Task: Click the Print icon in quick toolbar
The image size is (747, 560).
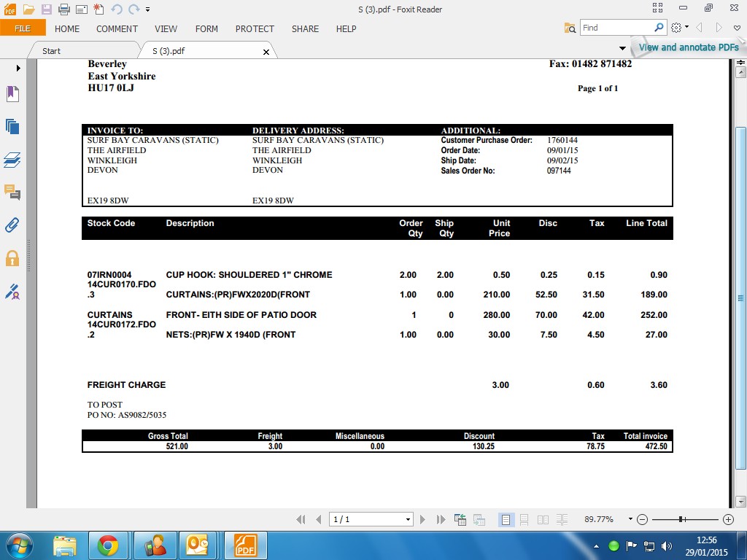Action: pos(64,9)
